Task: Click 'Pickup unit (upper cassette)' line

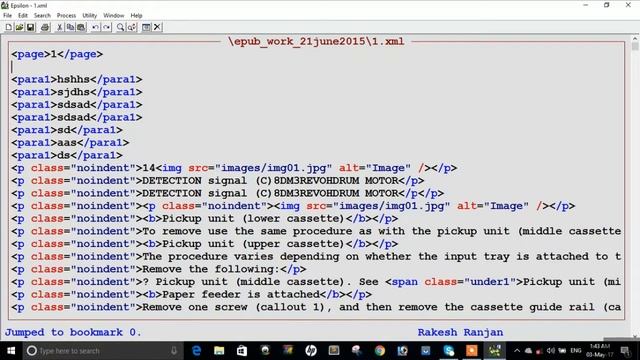Action: click(x=204, y=244)
